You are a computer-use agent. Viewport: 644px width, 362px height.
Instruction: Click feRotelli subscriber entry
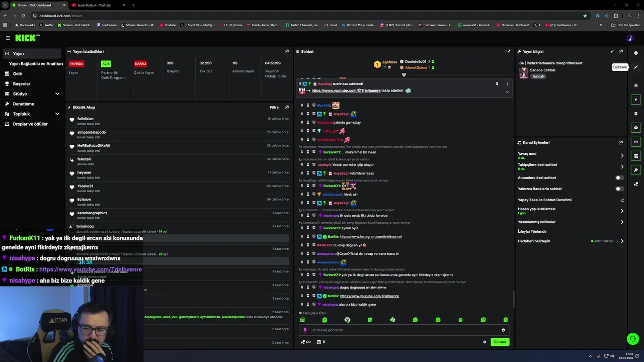84,159
